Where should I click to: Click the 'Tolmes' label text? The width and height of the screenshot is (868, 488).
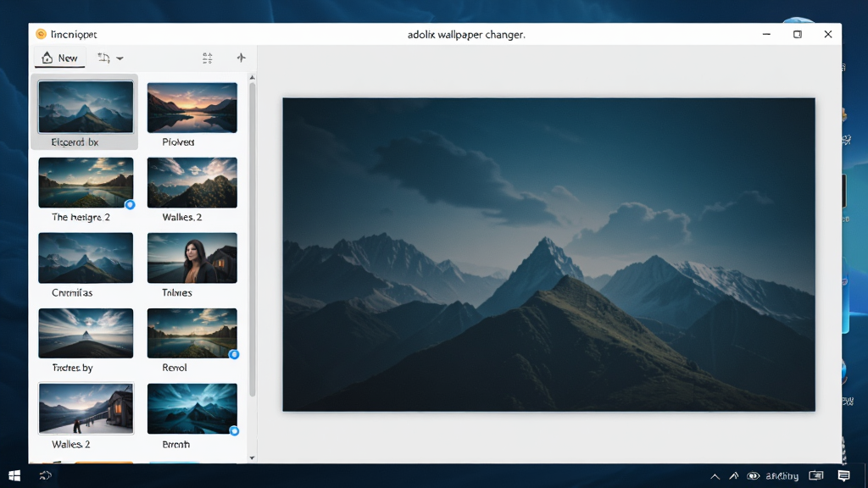176,292
